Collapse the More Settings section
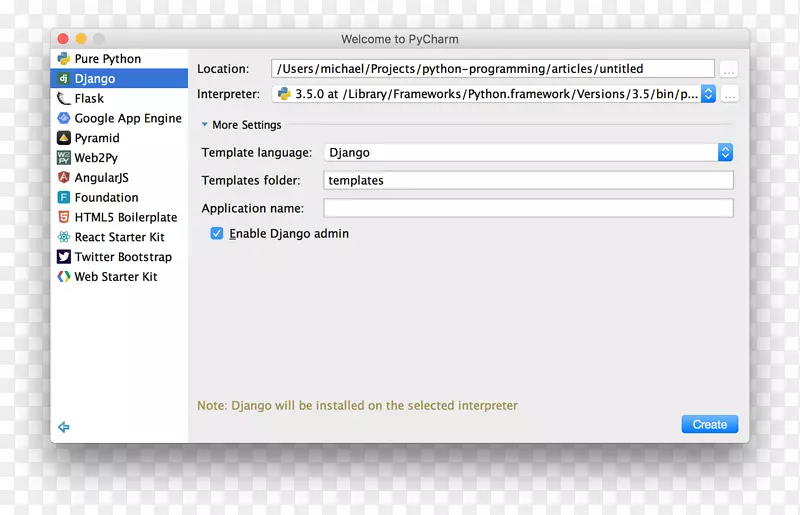Viewport: 800px width, 515px height. tap(205, 125)
